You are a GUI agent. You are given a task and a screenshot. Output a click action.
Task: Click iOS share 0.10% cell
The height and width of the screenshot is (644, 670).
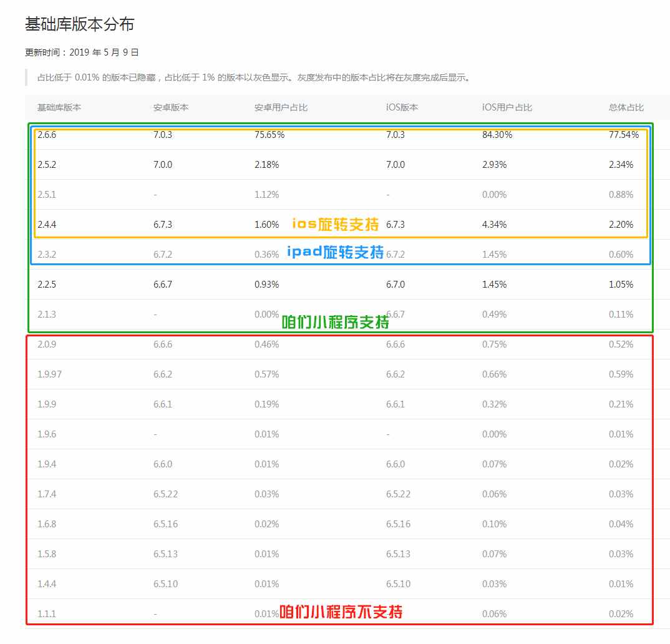494,524
